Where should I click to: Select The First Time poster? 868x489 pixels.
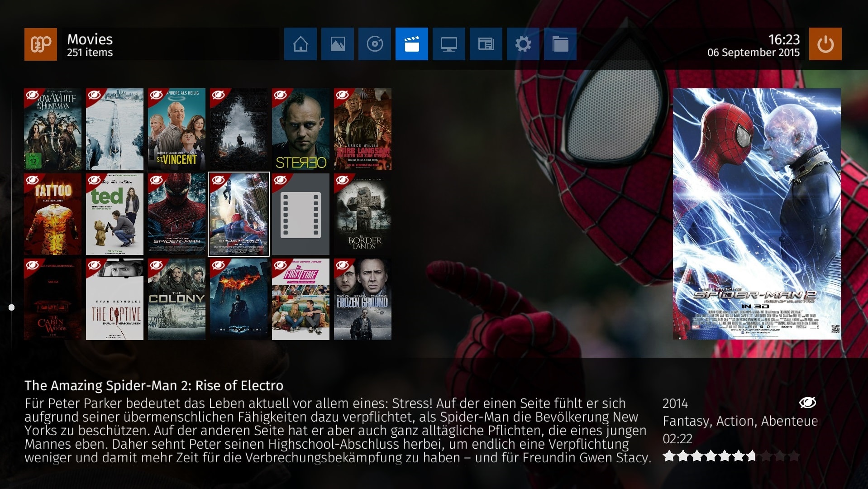pyautogui.click(x=300, y=299)
